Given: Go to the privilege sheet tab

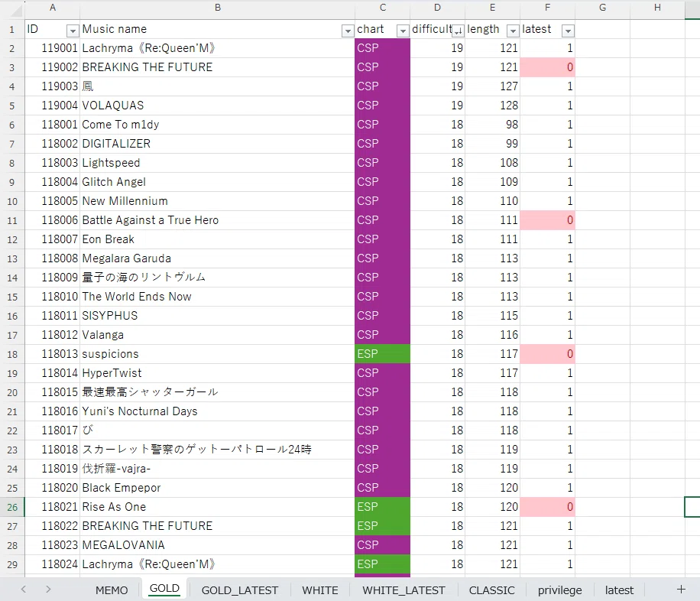Looking at the screenshot, I should click(560, 590).
